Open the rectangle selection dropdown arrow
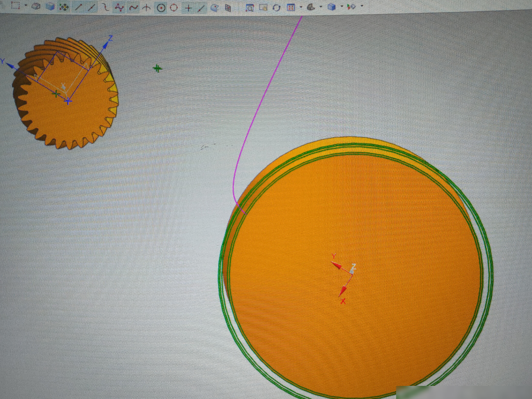This screenshot has height=399, width=532. (26, 6)
